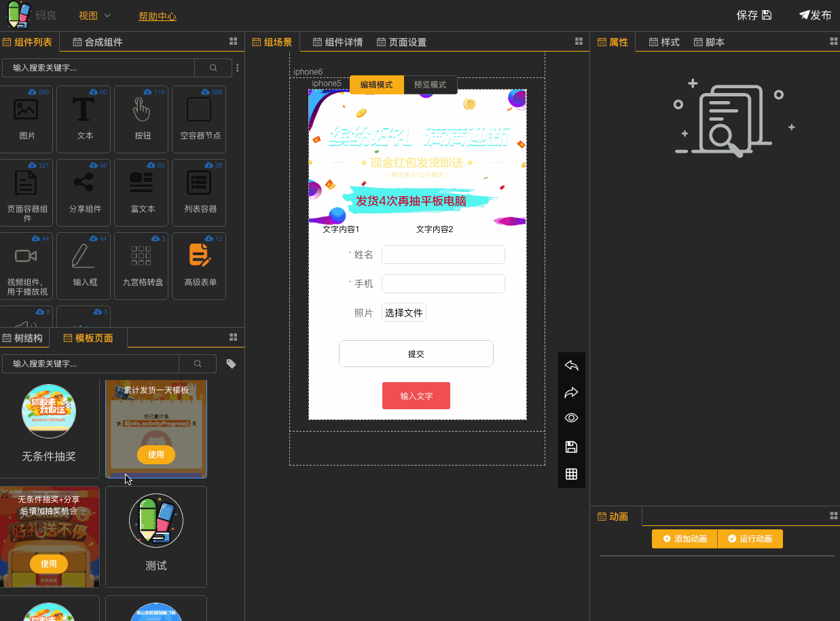This screenshot has height=621, width=840.
Task: Click the tag filter icon in template panel
Action: click(231, 364)
